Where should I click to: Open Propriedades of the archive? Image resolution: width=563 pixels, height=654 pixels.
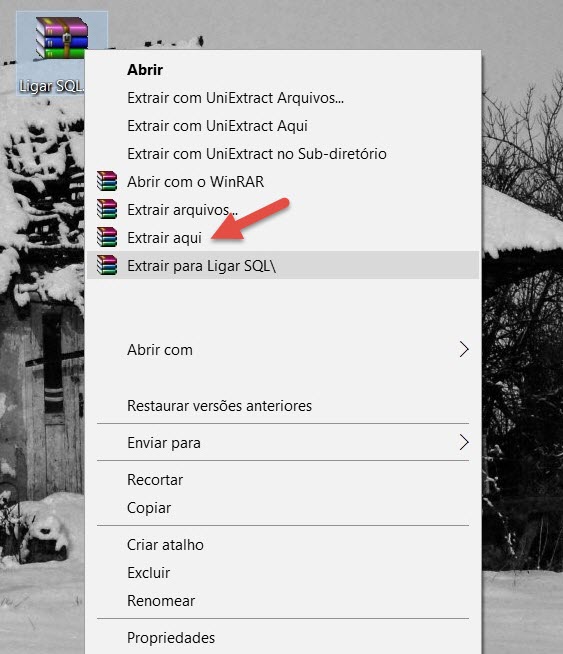coord(283,638)
